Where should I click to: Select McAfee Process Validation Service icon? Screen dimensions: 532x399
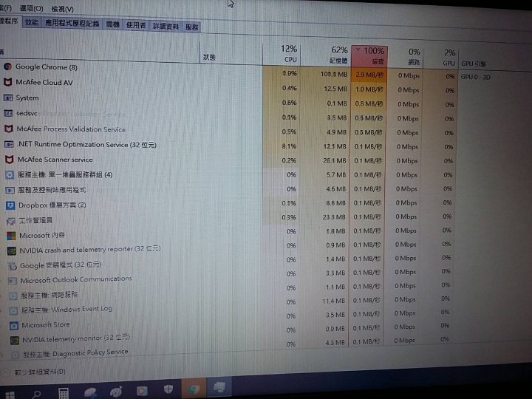pyautogui.click(x=8, y=129)
